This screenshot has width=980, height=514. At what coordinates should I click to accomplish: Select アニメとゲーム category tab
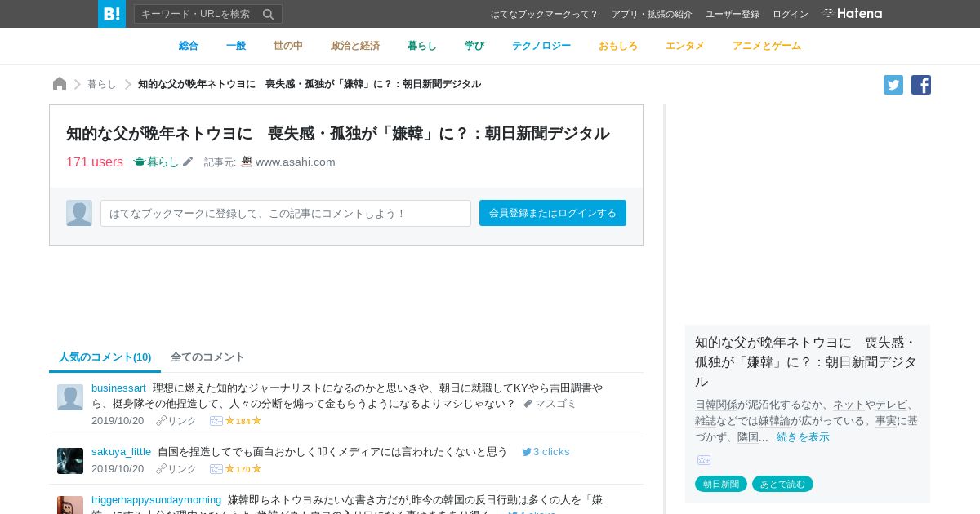[767, 46]
